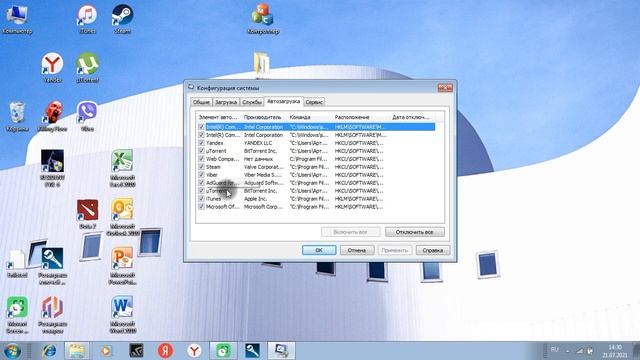
Task: Select the Microsoft Corp... manufacturer cell
Action: [x=263, y=207]
